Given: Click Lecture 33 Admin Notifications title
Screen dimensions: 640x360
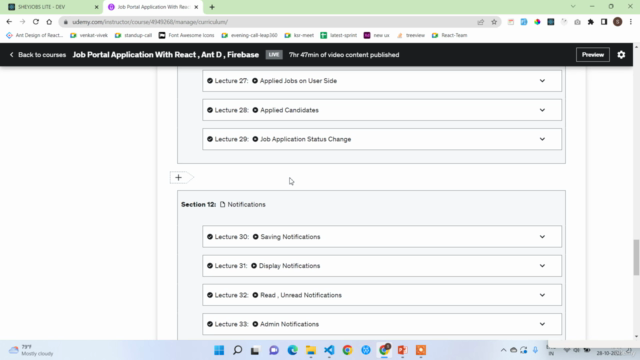Looking at the screenshot, I should tap(289, 324).
